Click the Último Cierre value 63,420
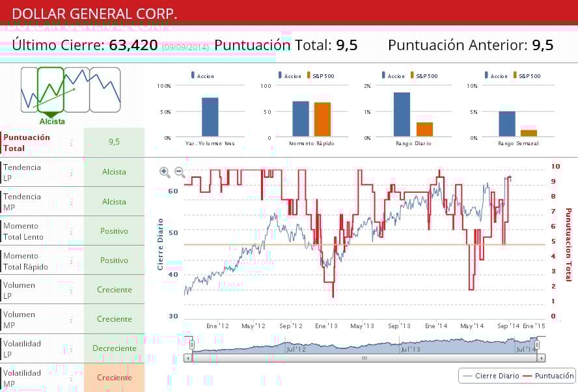578x392 pixels. 133,46
